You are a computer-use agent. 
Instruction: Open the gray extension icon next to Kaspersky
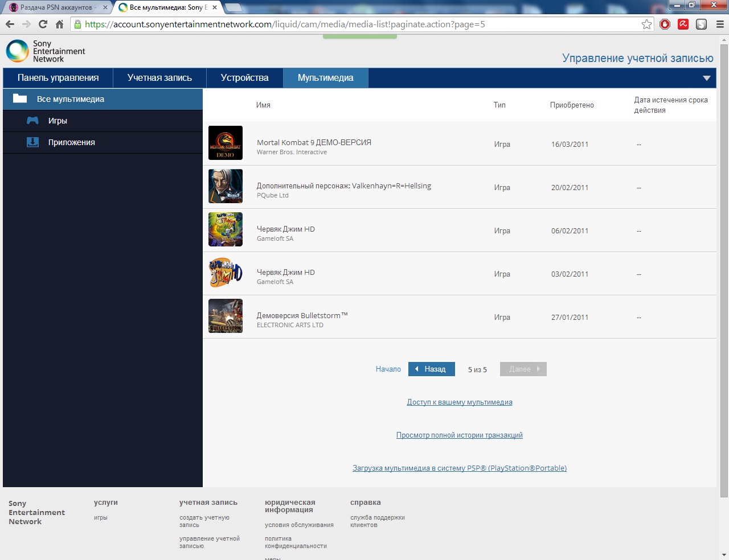[x=701, y=24]
